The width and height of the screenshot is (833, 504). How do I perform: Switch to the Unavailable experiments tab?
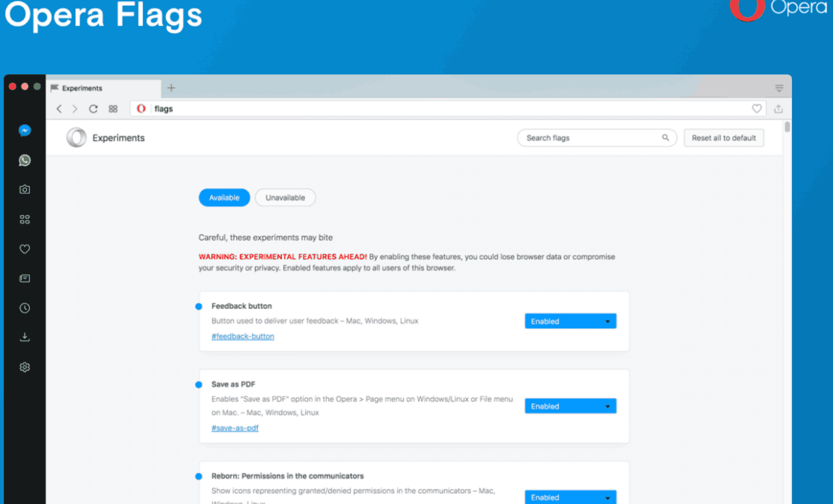pyautogui.click(x=285, y=198)
